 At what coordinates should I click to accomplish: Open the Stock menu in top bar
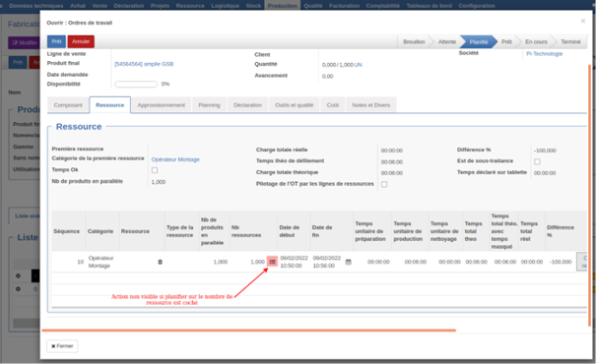[253, 6]
